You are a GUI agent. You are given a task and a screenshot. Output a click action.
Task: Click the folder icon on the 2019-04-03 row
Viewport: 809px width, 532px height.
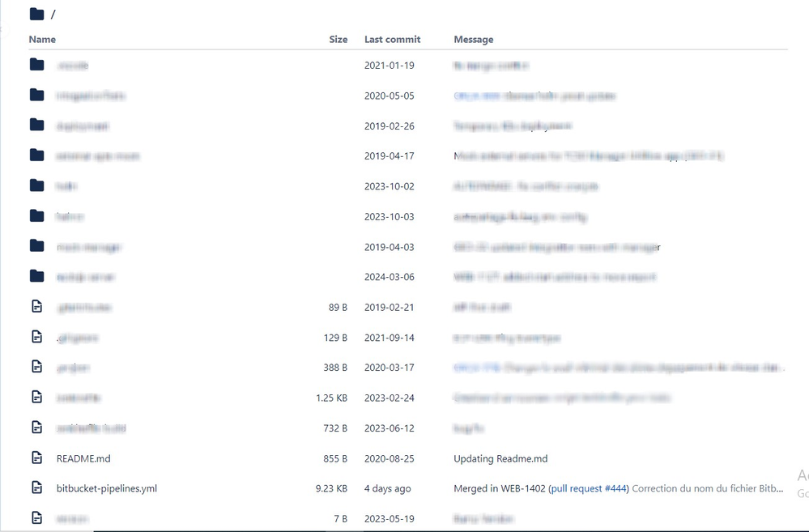pyautogui.click(x=36, y=246)
